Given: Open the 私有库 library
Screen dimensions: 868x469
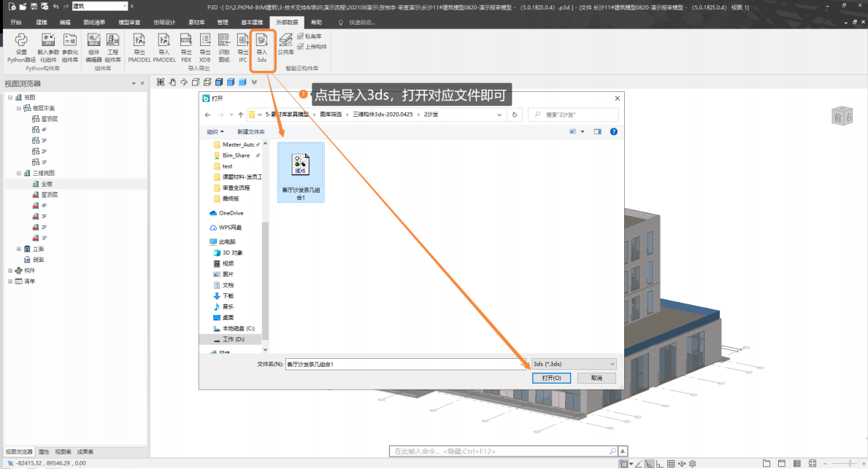Looking at the screenshot, I should 309,36.
